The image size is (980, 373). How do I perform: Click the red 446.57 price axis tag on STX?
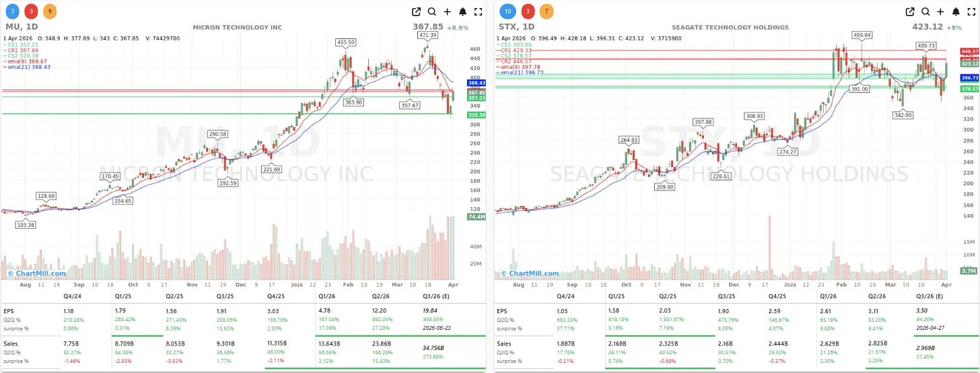(971, 51)
